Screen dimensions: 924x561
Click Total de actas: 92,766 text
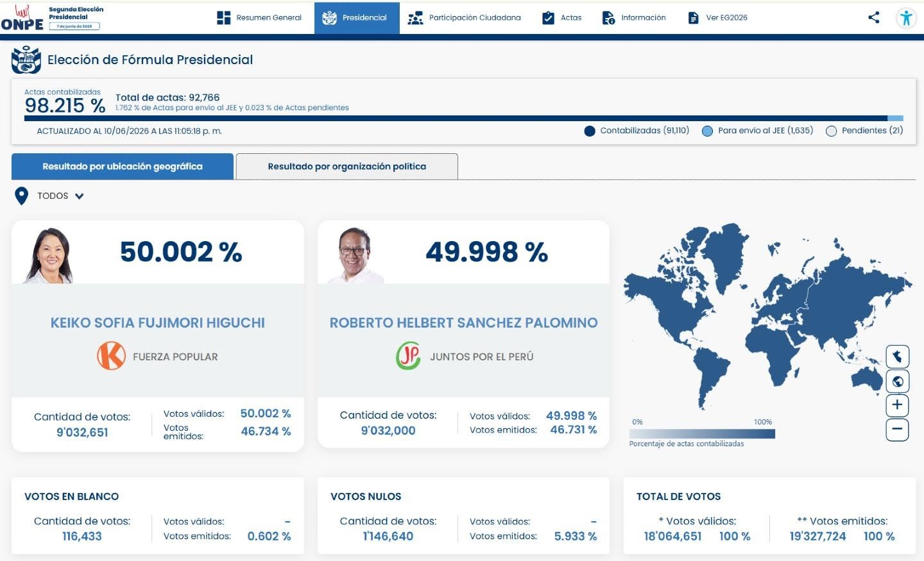(x=167, y=97)
